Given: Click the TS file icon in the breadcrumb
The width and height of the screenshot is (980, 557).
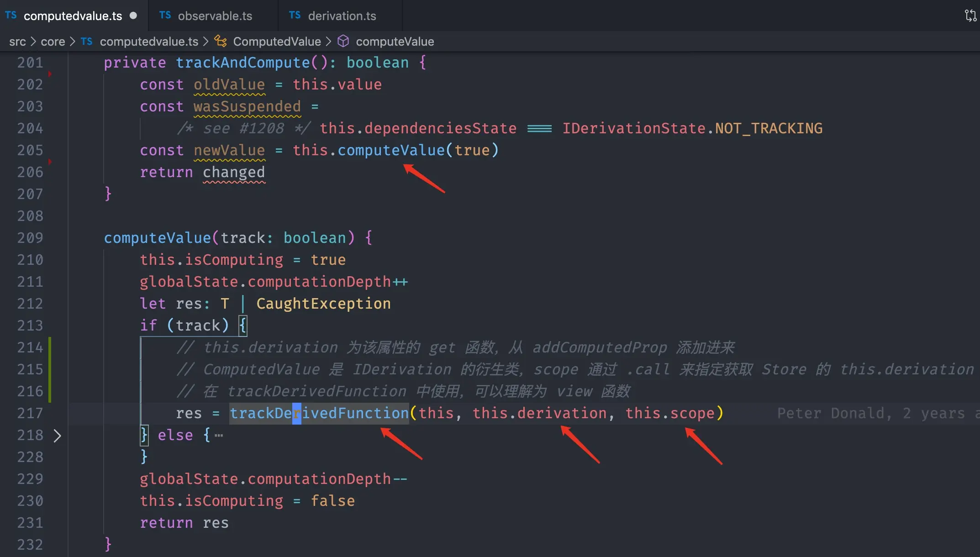Looking at the screenshot, I should click(x=87, y=42).
